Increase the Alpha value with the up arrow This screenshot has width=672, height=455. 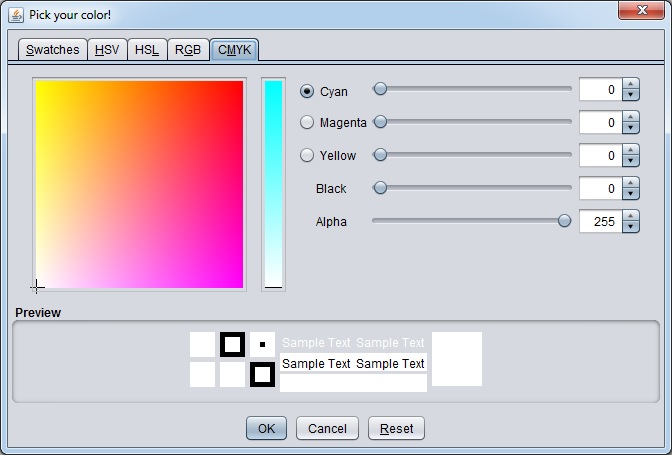click(630, 216)
